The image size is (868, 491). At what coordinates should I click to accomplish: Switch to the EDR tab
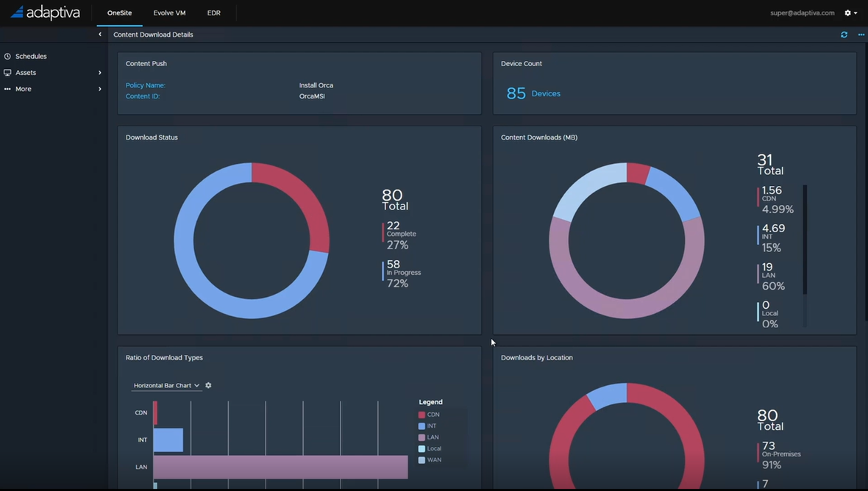pos(213,12)
